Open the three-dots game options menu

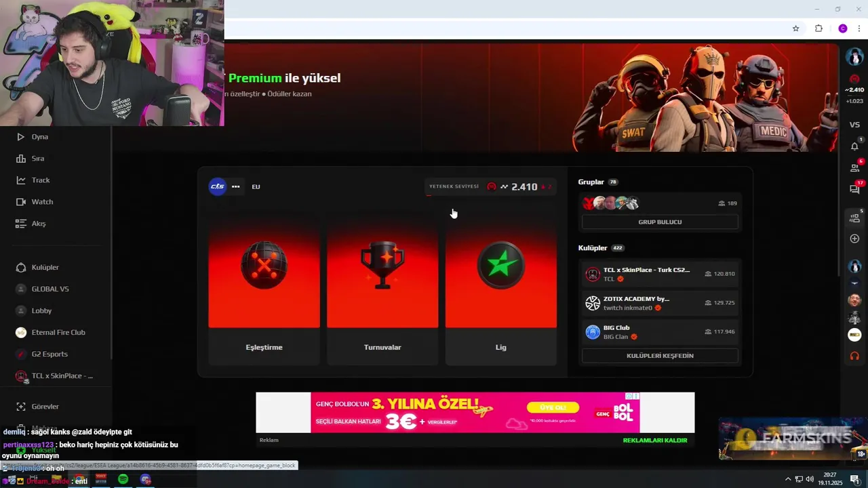(x=235, y=186)
